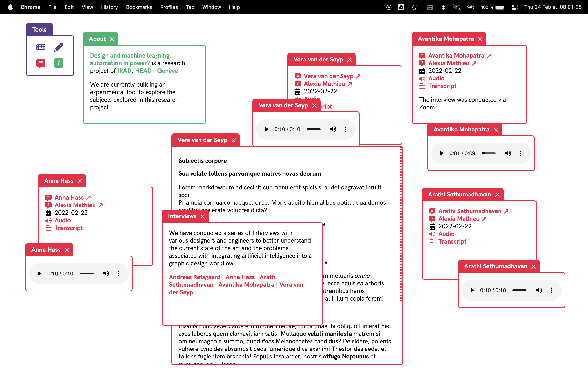Open the IRAD link in About
Image resolution: width=588 pixels, height=382 pixels.
pyautogui.click(x=124, y=71)
